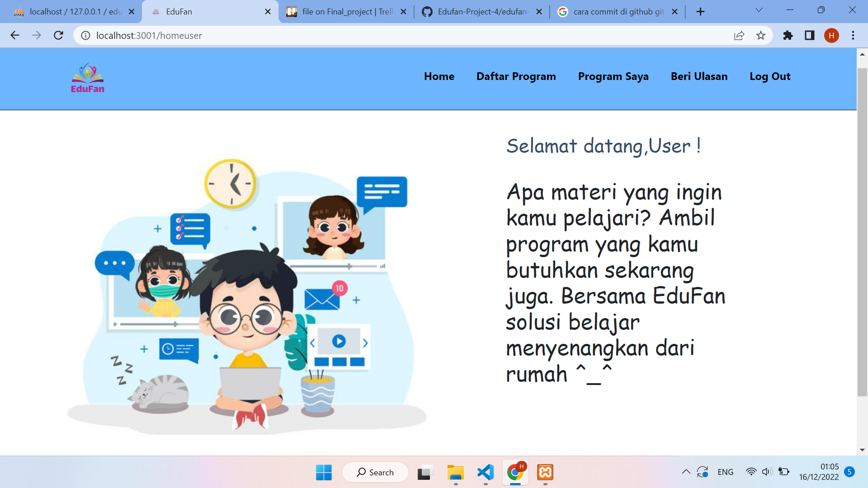The width and height of the screenshot is (868, 488).
Task: Click the EduFan logo
Action: pos(87,78)
